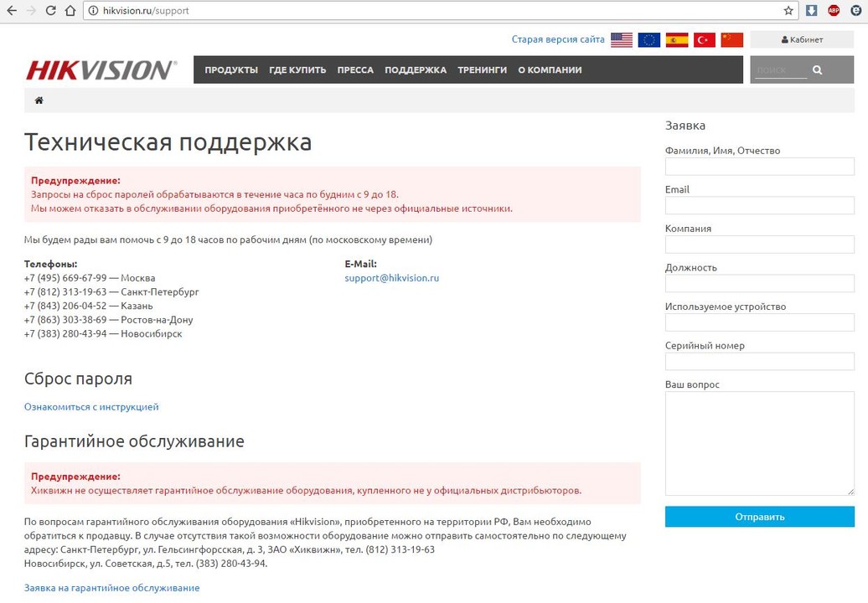Focus the site search input field
The image size is (868, 603).
point(781,70)
